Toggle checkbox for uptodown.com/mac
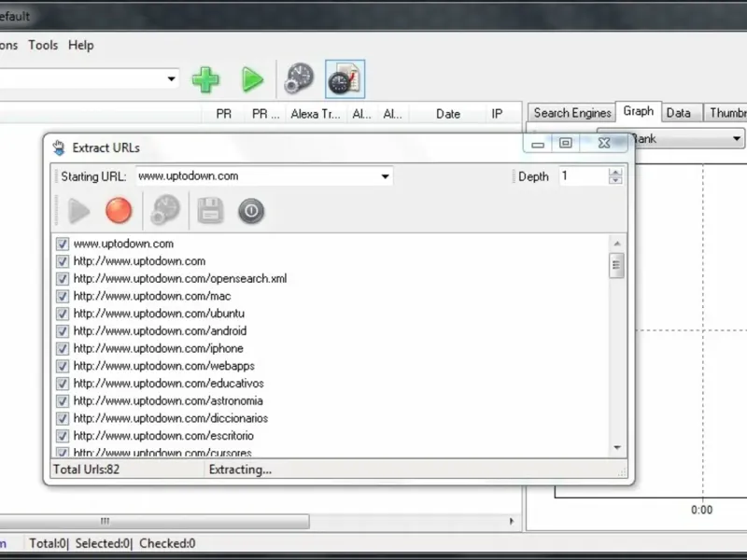 (62, 296)
